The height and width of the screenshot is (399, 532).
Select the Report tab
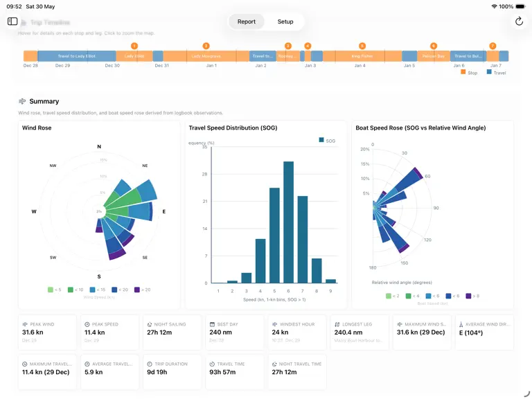pyautogui.click(x=247, y=21)
